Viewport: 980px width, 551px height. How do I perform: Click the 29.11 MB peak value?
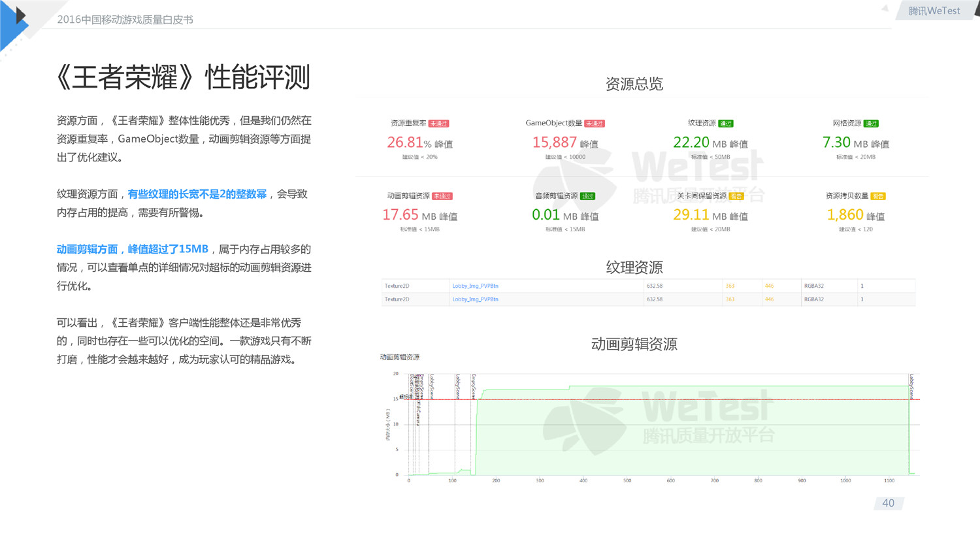(700, 215)
